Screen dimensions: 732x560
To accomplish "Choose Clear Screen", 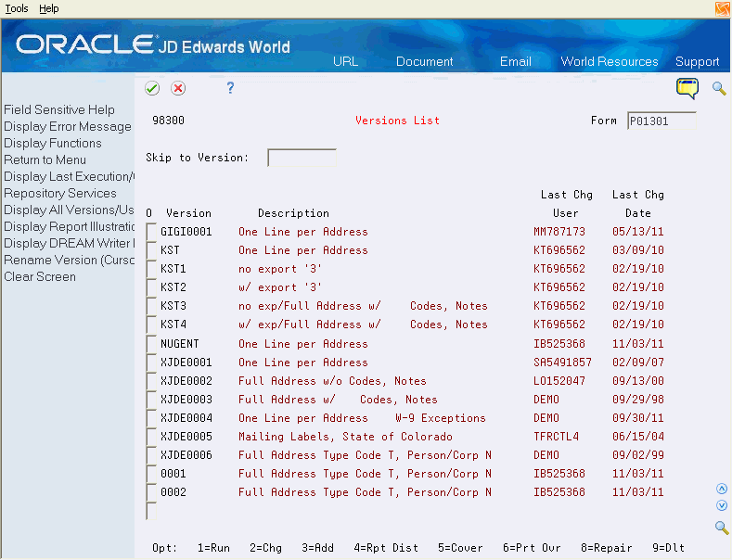I will point(40,276).
